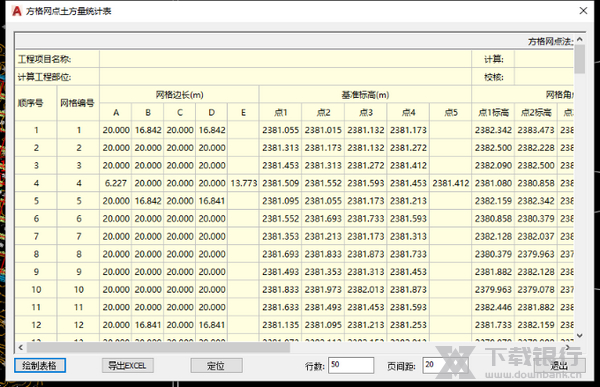
Task: Select cell 2381.095 in row 5 点1
Action: point(280,201)
